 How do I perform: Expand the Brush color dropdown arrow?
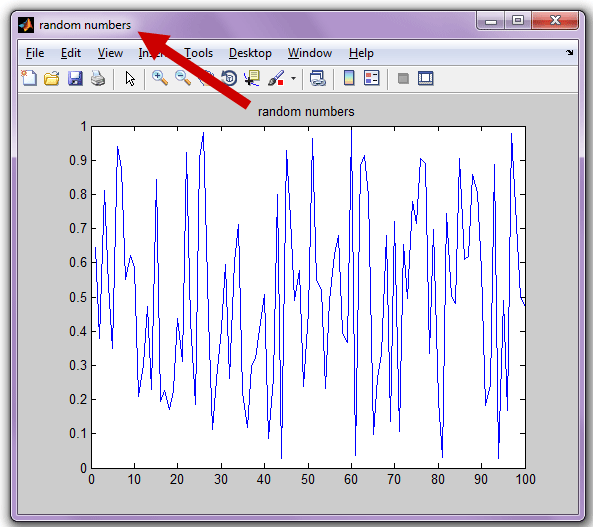(x=293, y=79)
